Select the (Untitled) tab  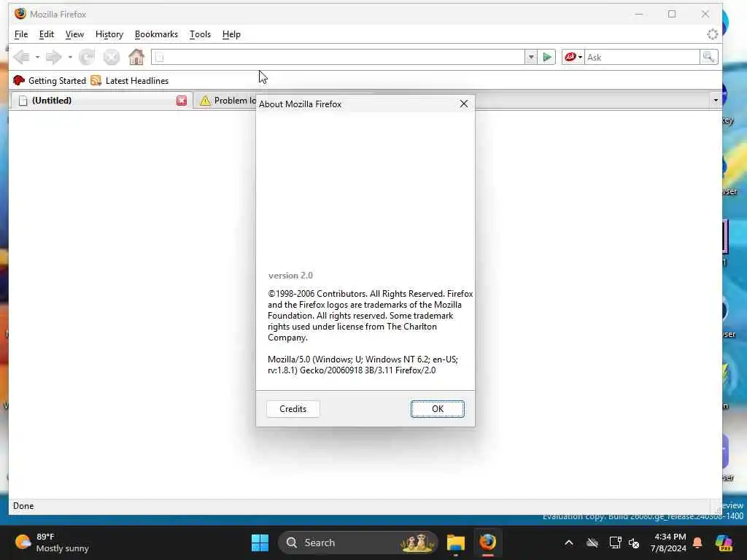101,101
